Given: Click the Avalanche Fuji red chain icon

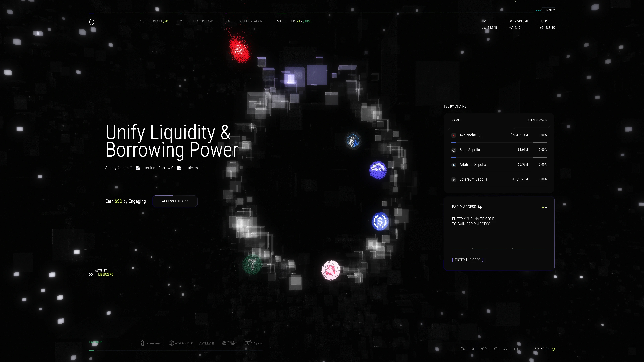Looking at the screenshot, I should tap(454, 135).
